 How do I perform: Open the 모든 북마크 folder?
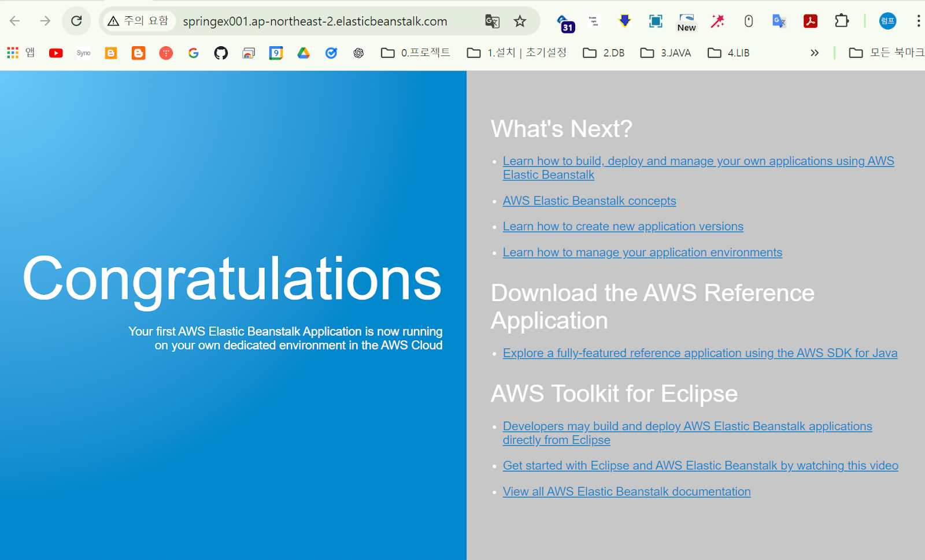pyautogui.click(x=886, y=53)
